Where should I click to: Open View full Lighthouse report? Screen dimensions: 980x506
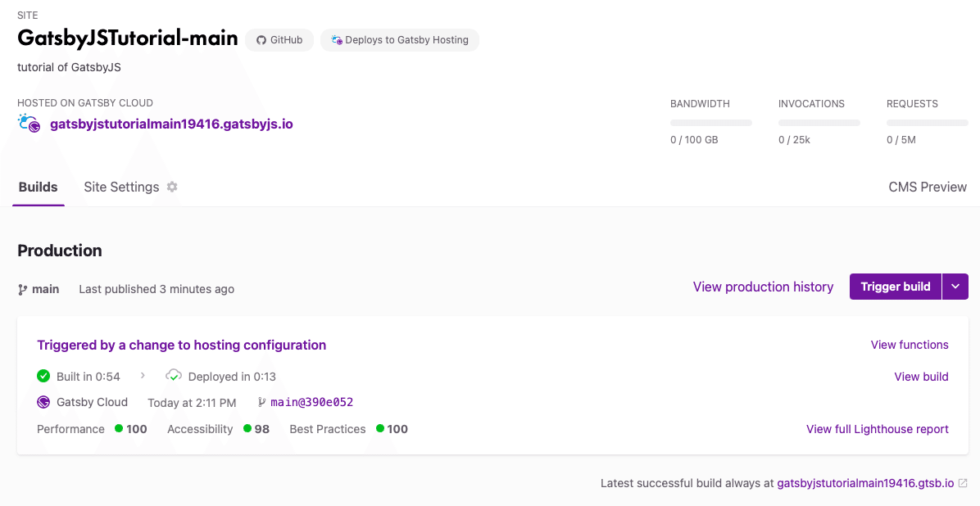pos(877,429)
